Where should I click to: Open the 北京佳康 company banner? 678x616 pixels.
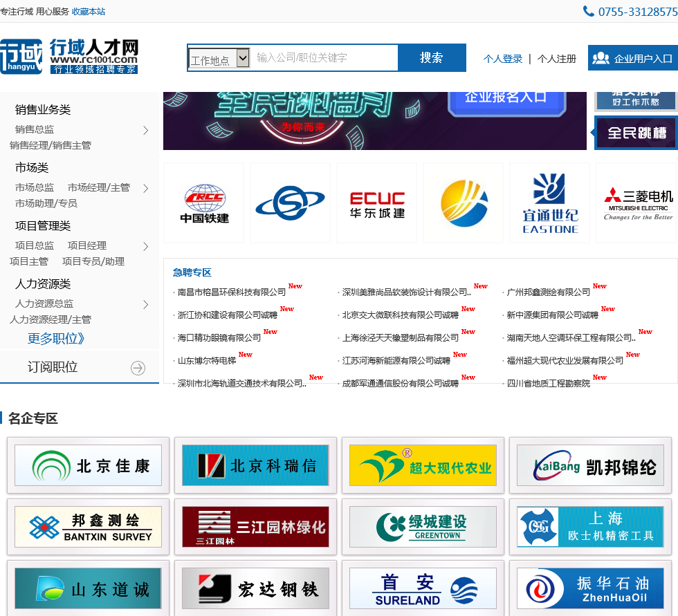89,466
